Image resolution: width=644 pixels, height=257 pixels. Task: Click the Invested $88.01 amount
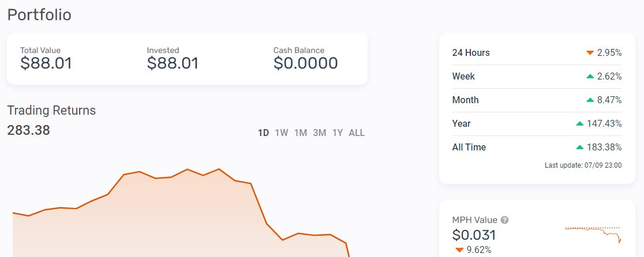pos(173,63)
